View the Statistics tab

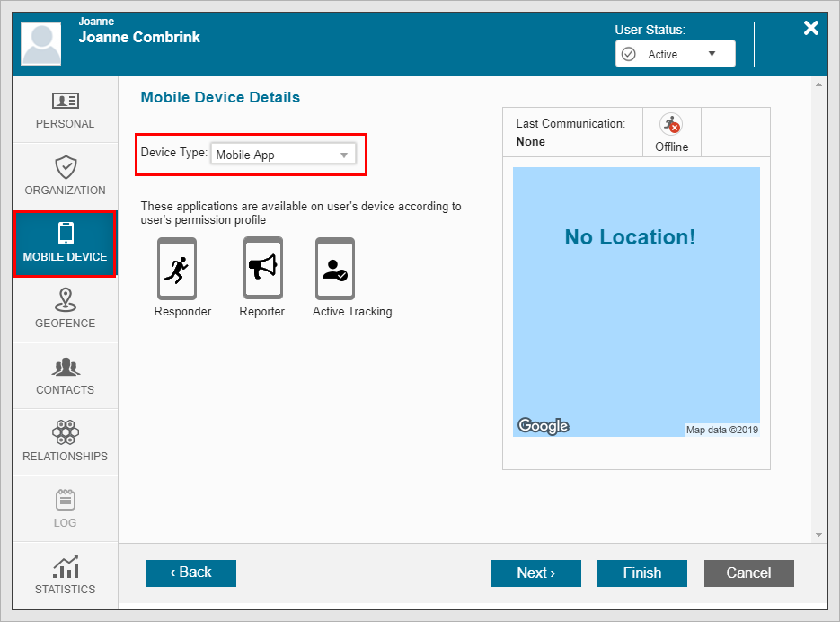pyautogui.click(x=65, y=575)
